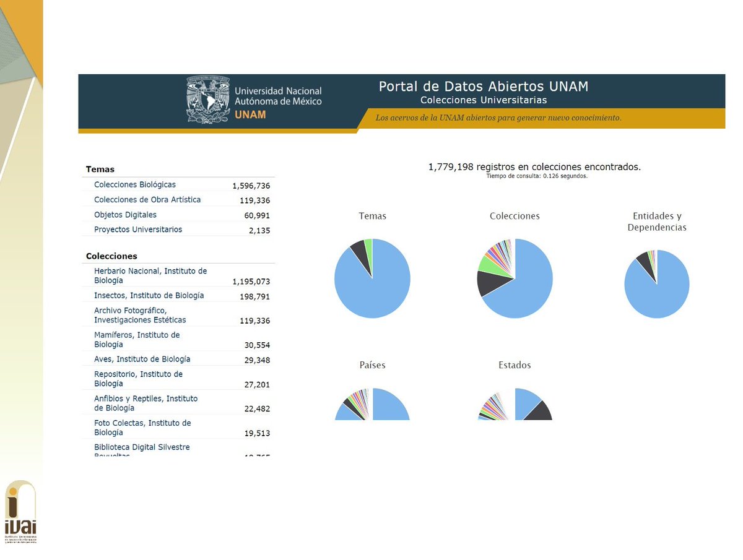This screenshot has height=560, width=743.
Task: Click the Colecciones Universitarias subtitle
Action: pyautogui.click(x=484, y=100)
